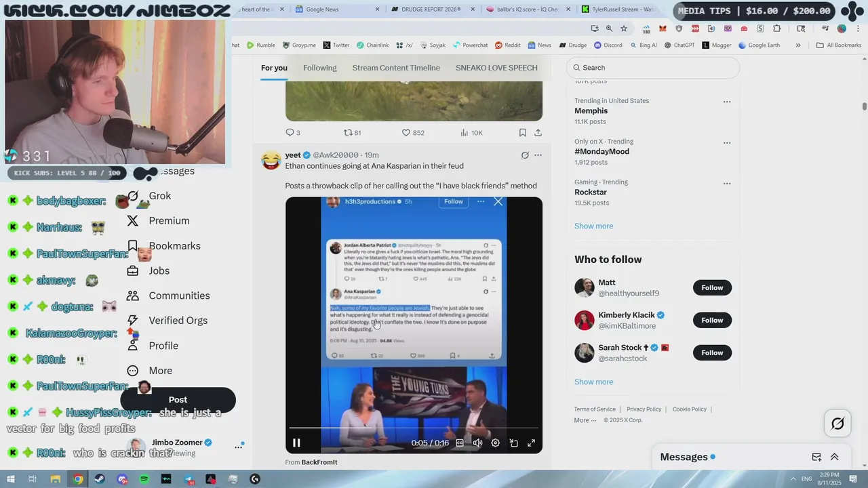Open options for Rockstar trending item

tap(727, 183)
